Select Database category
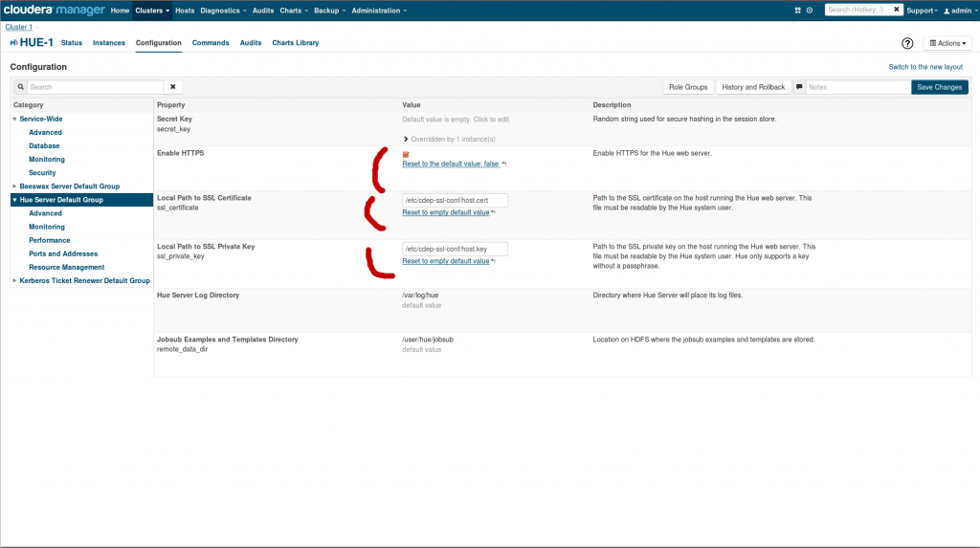The width and height of the screenshot is (980, 548). point(44,145)
